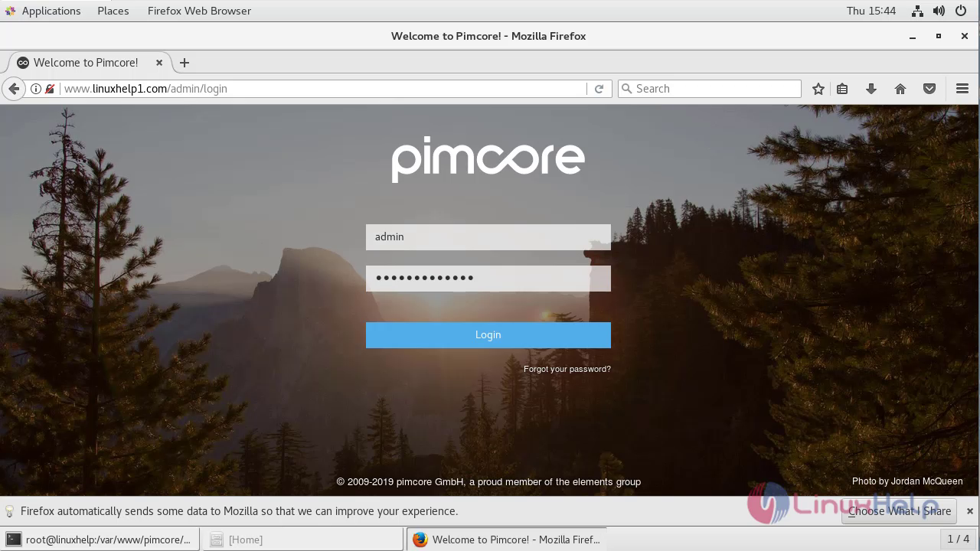Switch to the Home file manager window
Image resolution: width=980 pixels, height=551 pixels.
tap(302, 540)
